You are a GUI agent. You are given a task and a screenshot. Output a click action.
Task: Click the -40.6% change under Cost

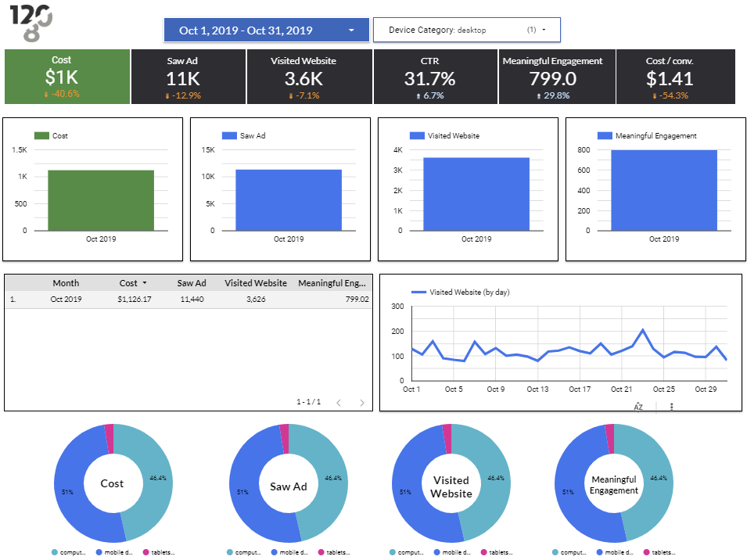(63, 94)
